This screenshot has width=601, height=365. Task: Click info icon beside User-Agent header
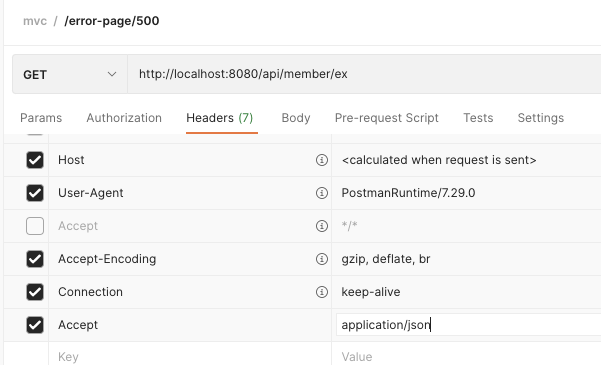click(322, 193)
